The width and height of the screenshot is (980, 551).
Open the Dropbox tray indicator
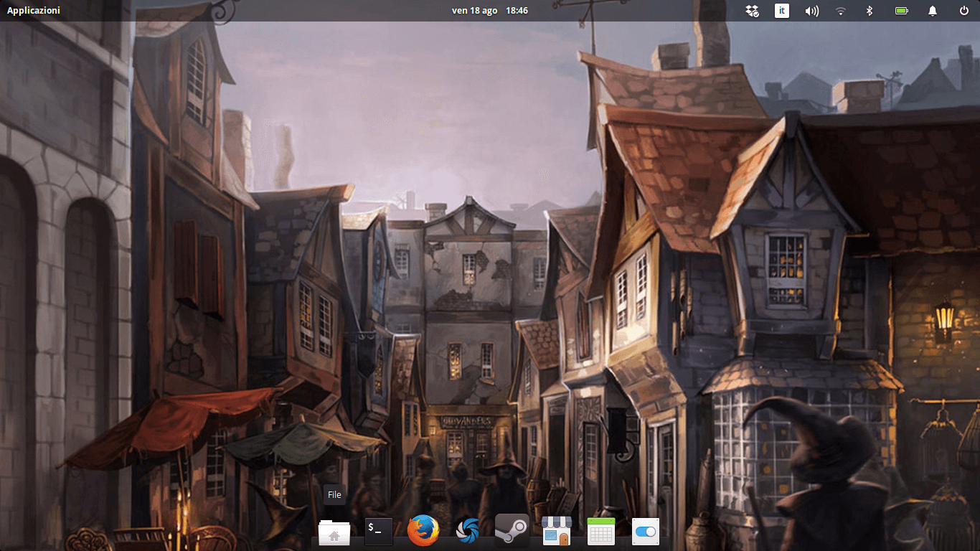click(752, 11)
